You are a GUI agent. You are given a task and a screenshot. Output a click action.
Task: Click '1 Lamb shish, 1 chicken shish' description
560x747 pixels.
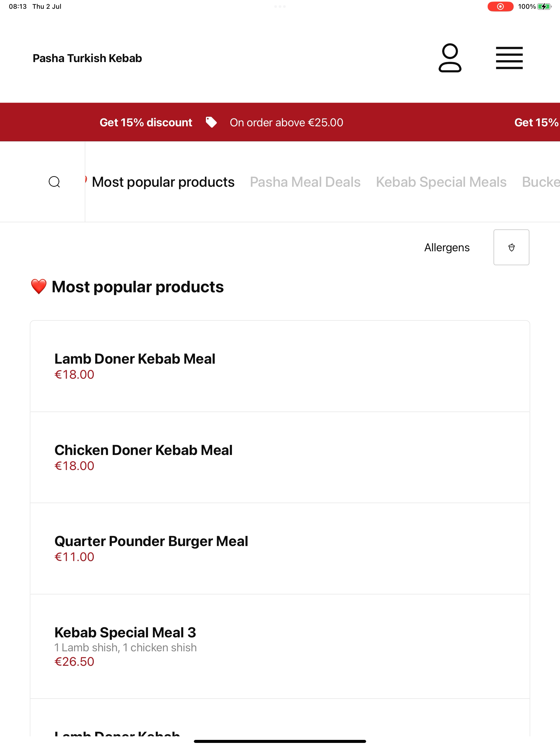[x=125, y=647]
